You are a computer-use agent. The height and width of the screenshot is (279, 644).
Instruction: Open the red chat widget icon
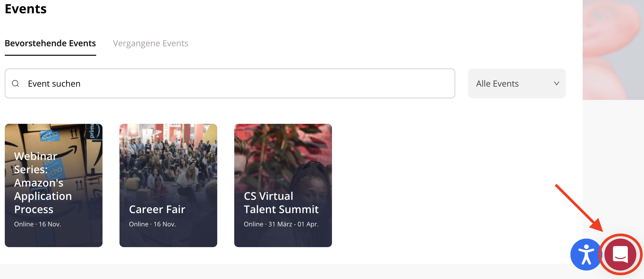click(x=620, y=254)
